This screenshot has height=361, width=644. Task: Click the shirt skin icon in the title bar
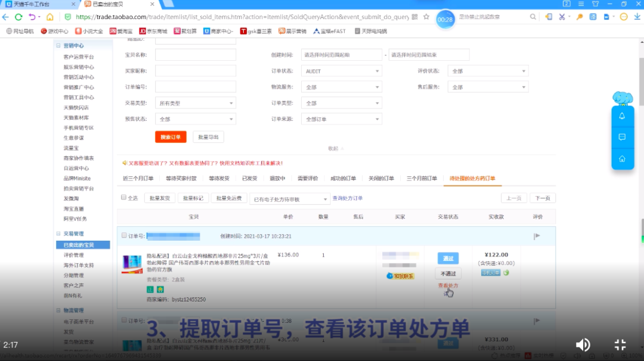(596, 4)
